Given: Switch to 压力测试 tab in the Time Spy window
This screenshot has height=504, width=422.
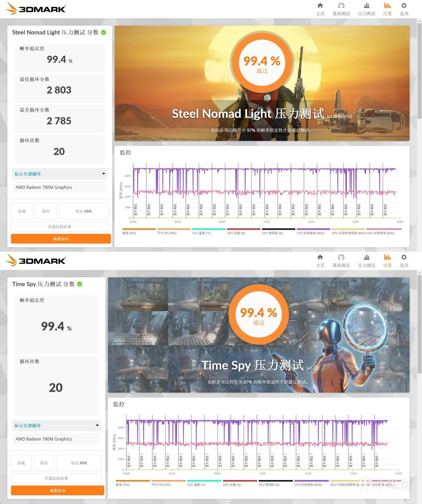Looking at the screenshot, I should coord(367,261).
